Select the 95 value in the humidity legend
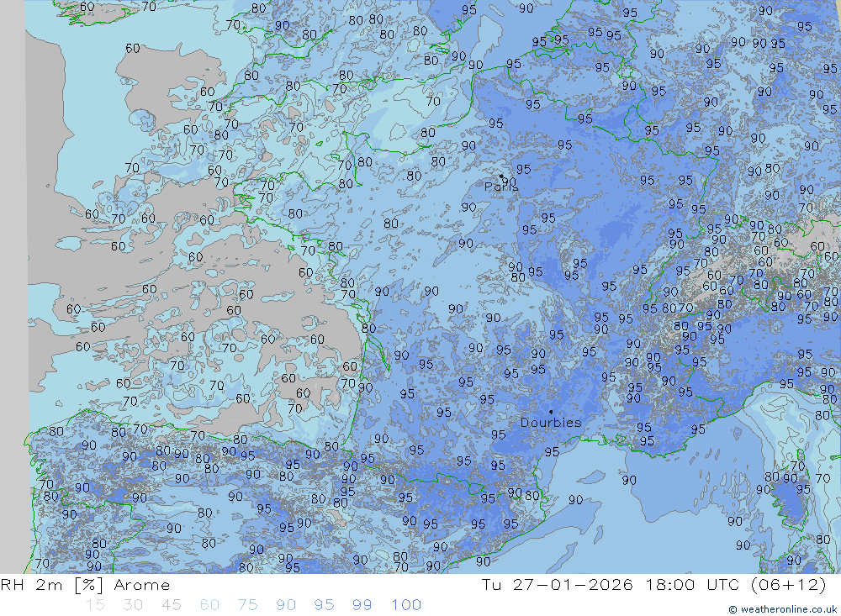841x616 pixels. coord(324,605)
